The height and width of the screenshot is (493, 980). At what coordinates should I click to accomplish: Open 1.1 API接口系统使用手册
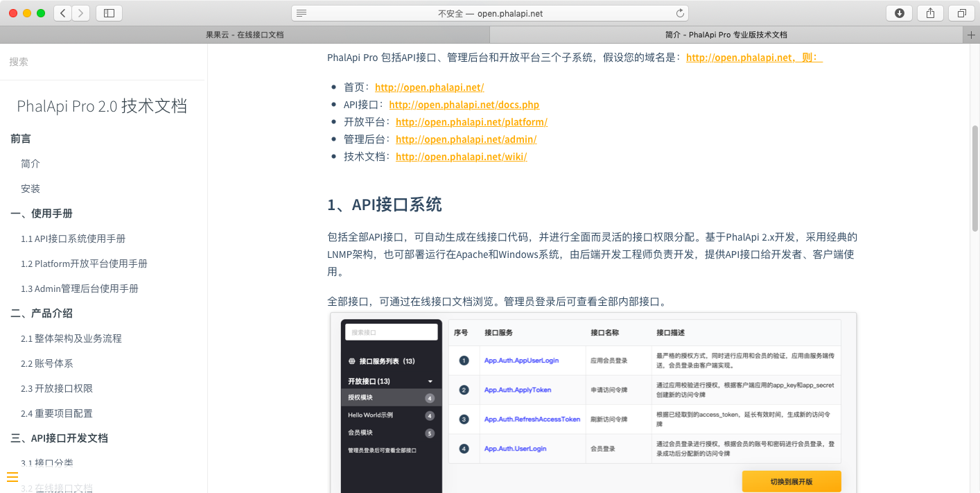(73, 239)
